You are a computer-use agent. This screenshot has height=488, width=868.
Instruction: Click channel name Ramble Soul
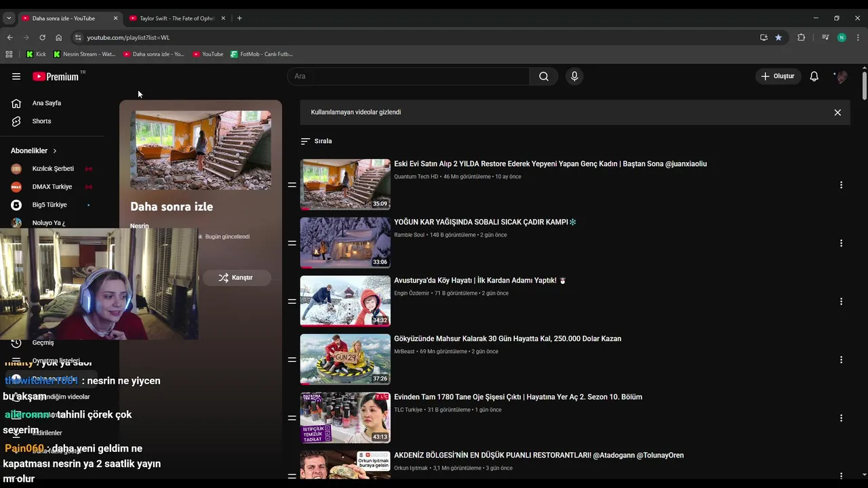click(x=409, y=235)
